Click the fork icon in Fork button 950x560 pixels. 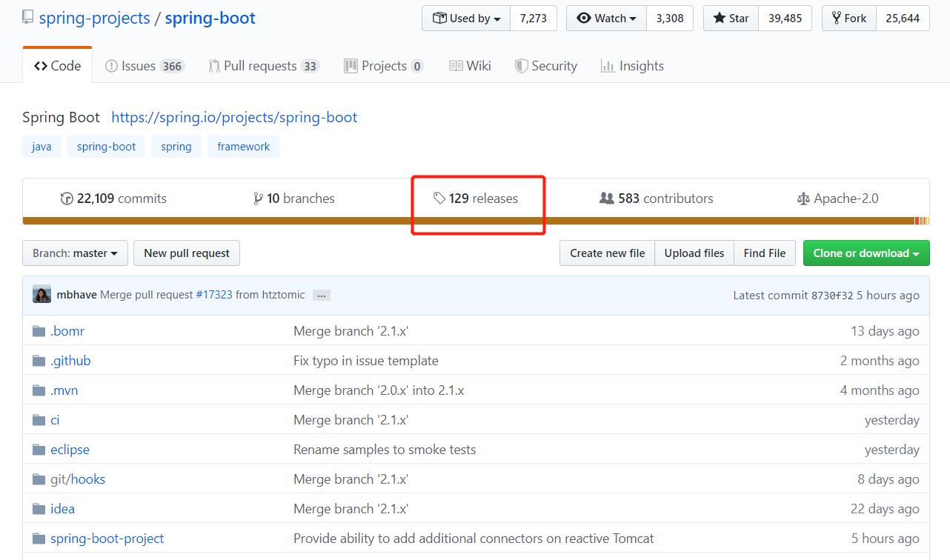point(836,19)
